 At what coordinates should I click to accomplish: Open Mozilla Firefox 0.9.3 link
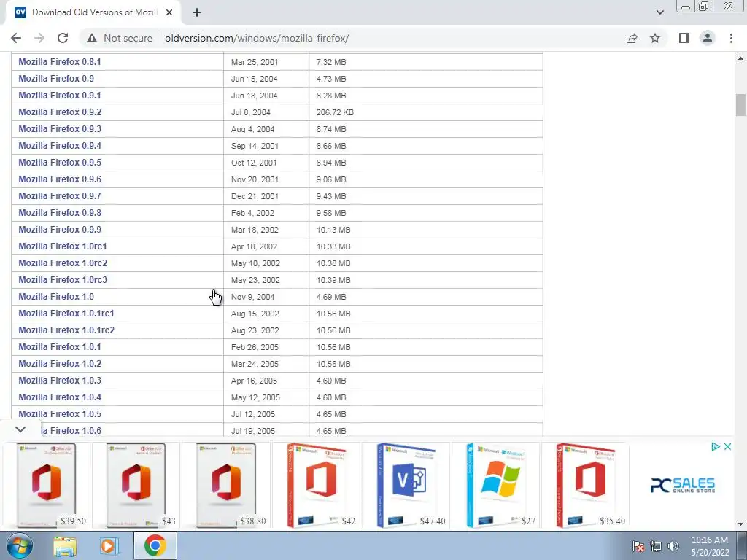click(60, 128)
